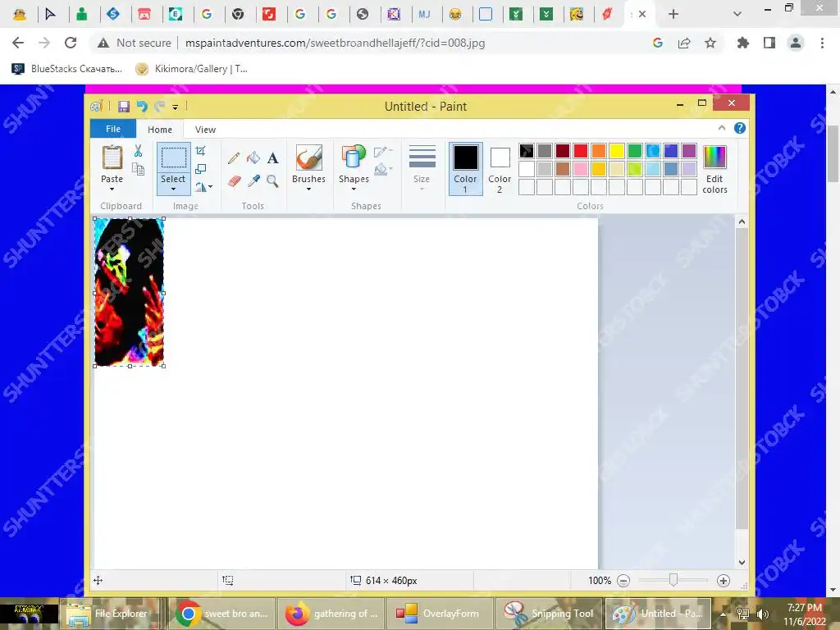
Task: Toggle the rectangular Select tool
Action: (x=174, y=158)
